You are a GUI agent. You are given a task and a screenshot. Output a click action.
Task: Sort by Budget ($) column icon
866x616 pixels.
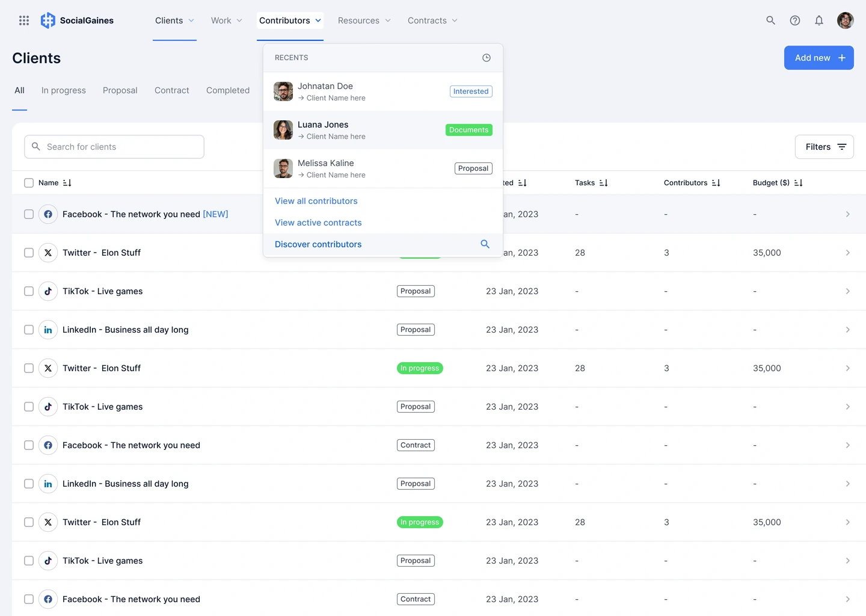pos(799,183)
